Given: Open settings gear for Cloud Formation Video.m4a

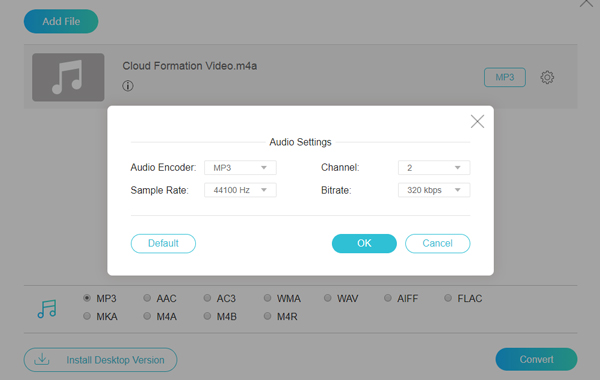Looking at the screenshot, I should [x=547, y=77].
